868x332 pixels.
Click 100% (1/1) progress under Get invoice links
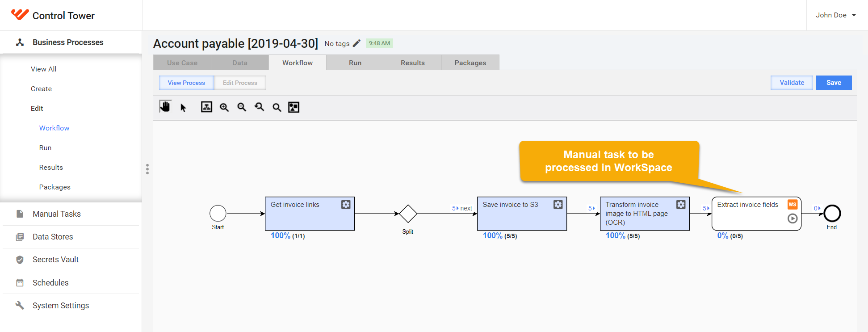click(288, 236)
